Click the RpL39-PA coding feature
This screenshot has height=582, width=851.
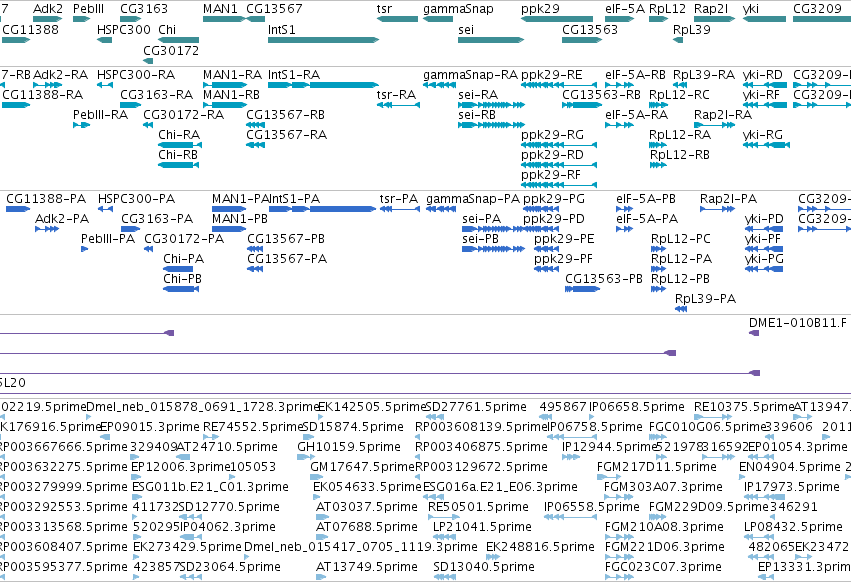tap(681, 309)
